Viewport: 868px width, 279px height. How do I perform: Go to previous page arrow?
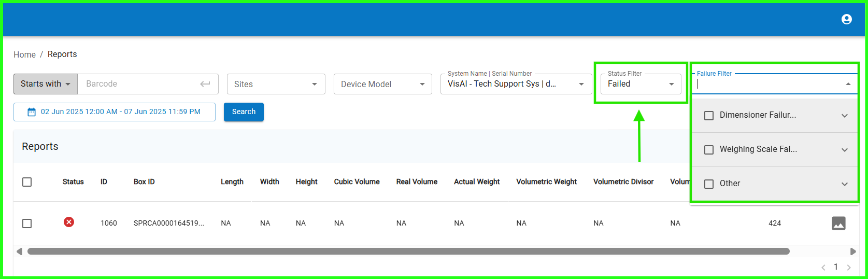click(823, 268)
